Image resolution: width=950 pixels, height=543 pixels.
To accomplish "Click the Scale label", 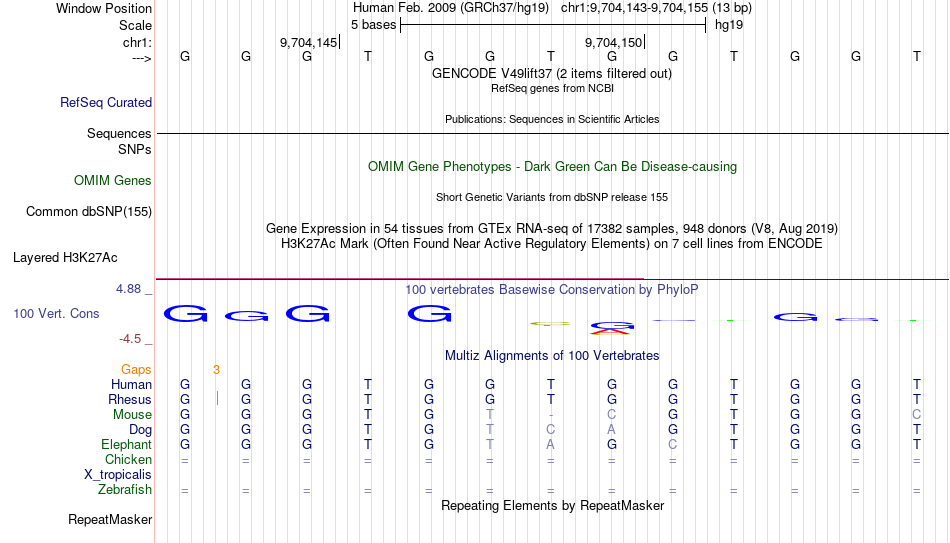I will [135, 25].
